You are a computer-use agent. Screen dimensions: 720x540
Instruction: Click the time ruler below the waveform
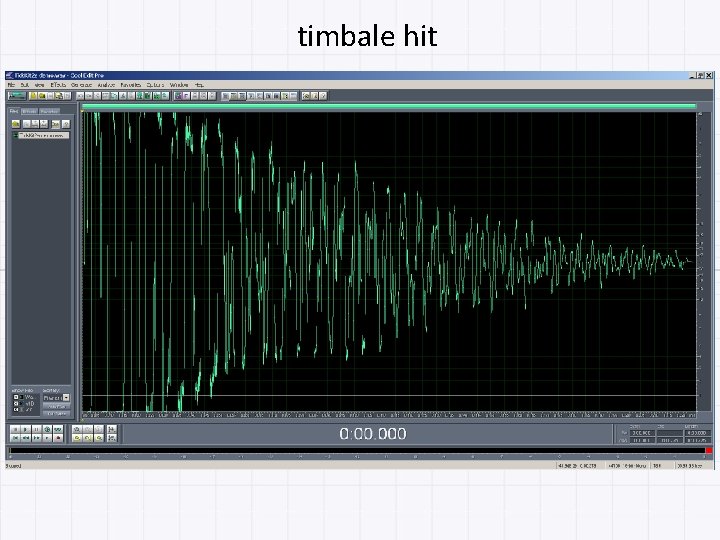click(389, 415)
